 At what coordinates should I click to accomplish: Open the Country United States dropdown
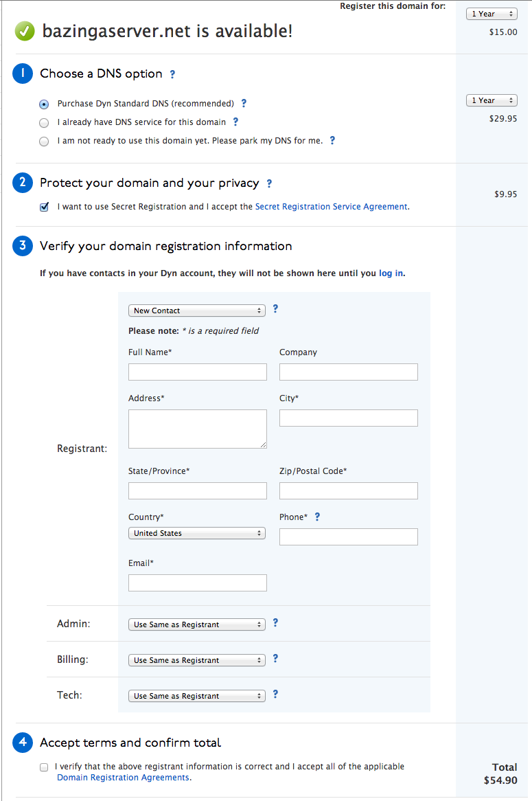(x=196, y=533)
